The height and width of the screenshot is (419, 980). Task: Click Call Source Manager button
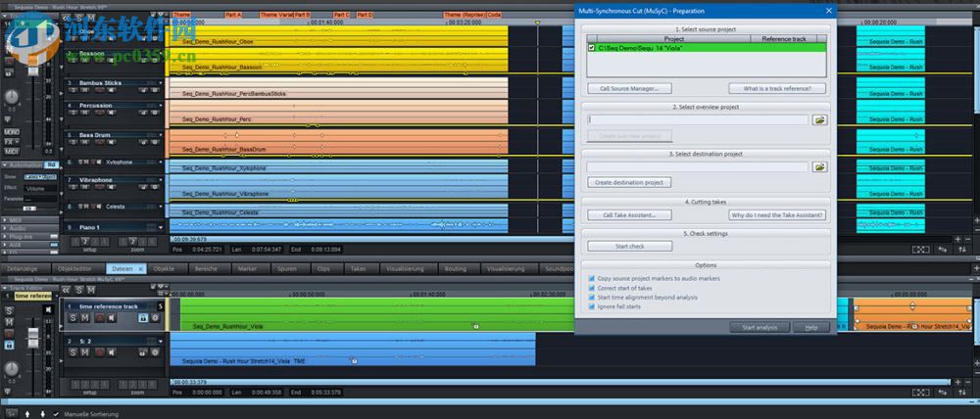(x=630, y=89)
